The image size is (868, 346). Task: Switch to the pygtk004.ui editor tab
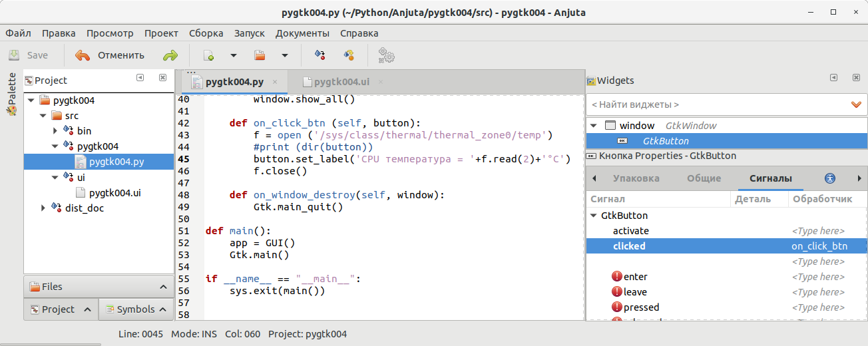tap(341, 82)
